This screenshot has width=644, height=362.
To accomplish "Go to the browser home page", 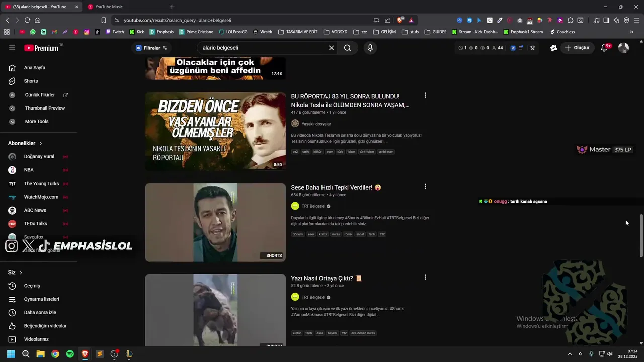I will (38, 20).
